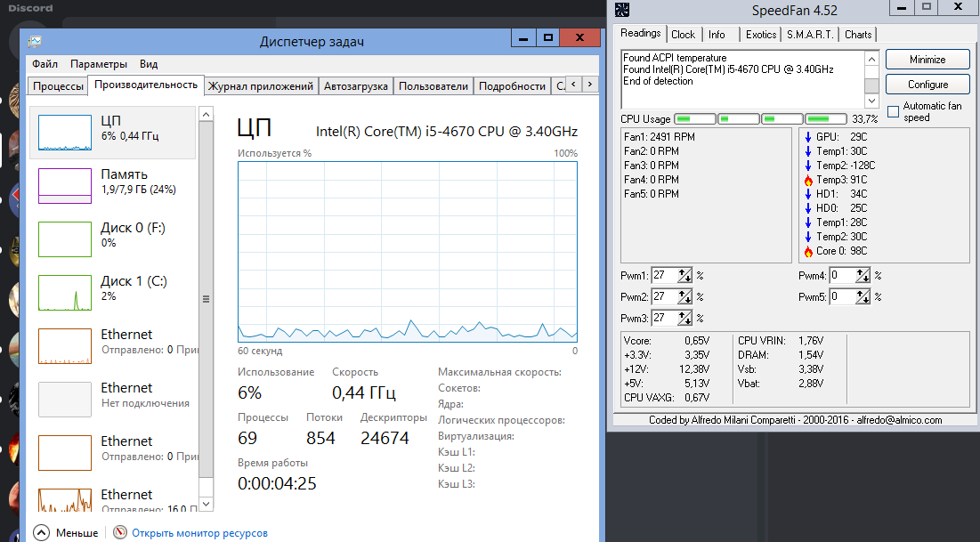Click the Pwm1 value input field
This screenshot has height=542, width=980.
click(x=664, y=275)
